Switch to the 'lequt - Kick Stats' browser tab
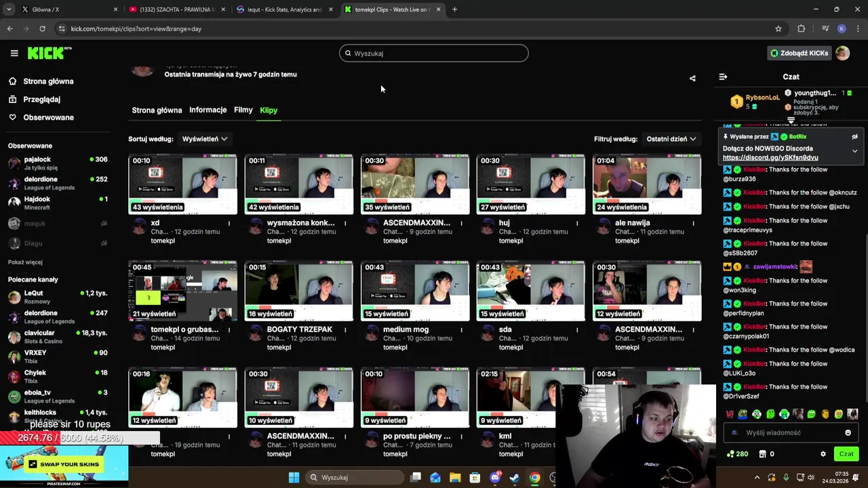868x488 pixels. (285, 9)
